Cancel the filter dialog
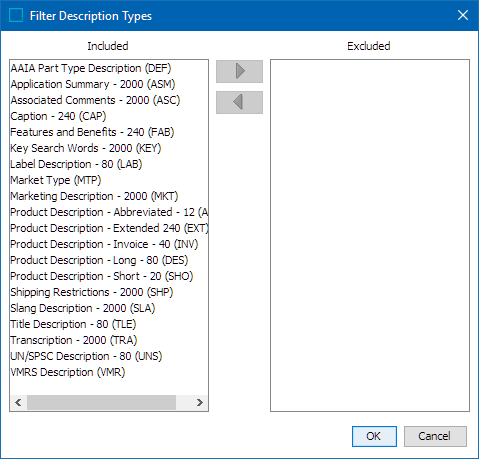Screen dimensions: 479x459 (x=435, y=436)
